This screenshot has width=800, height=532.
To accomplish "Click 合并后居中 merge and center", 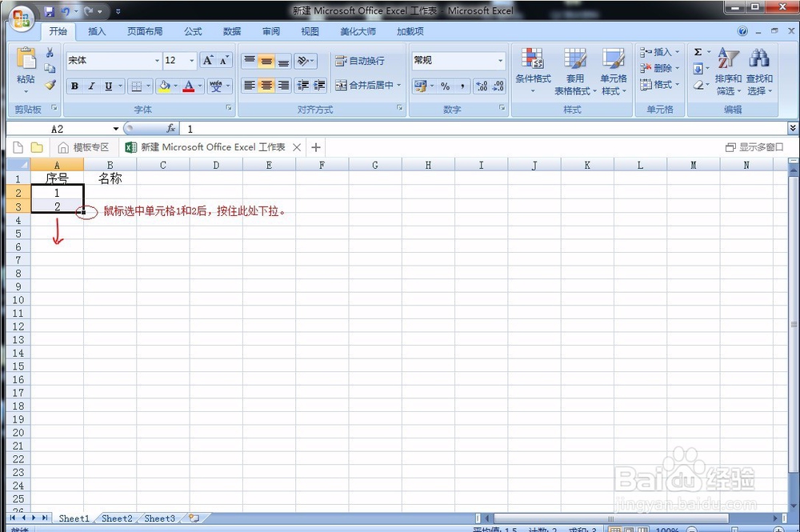I will click(364, 85).
